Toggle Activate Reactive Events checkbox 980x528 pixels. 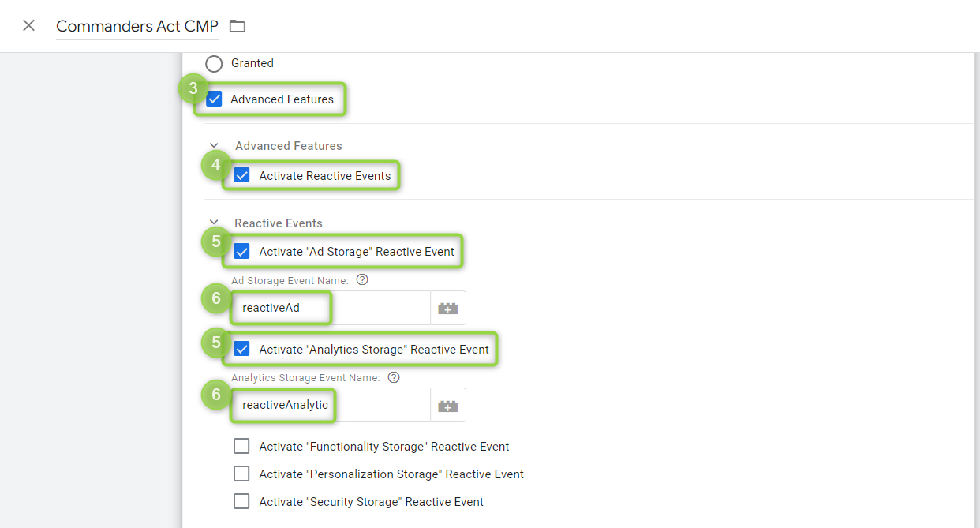tap(241, 176)
